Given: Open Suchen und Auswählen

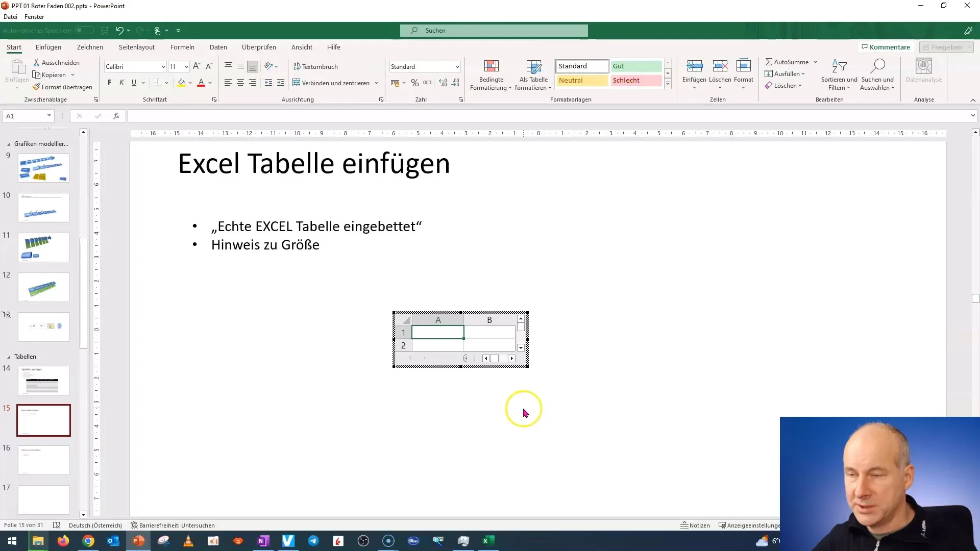Looking at the screenshot, I should pyautogui.click(x=877, y=75).
